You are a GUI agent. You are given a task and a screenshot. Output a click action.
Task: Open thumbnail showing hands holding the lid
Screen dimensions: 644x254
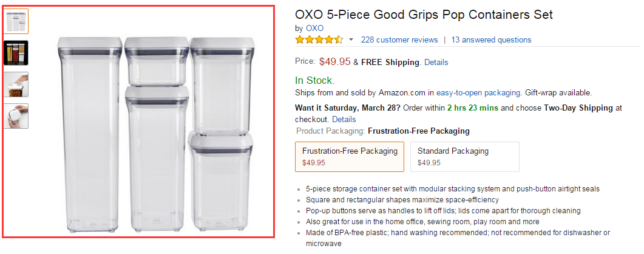16,115
